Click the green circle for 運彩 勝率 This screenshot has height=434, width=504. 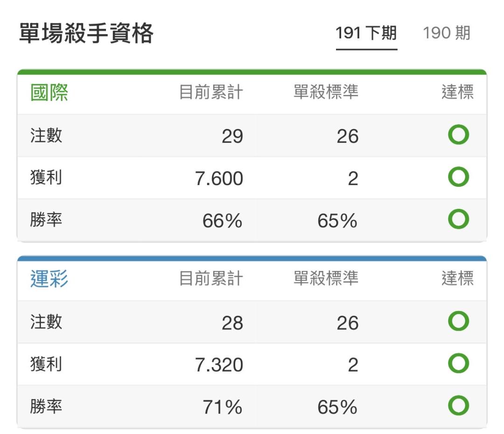[458, 405]
